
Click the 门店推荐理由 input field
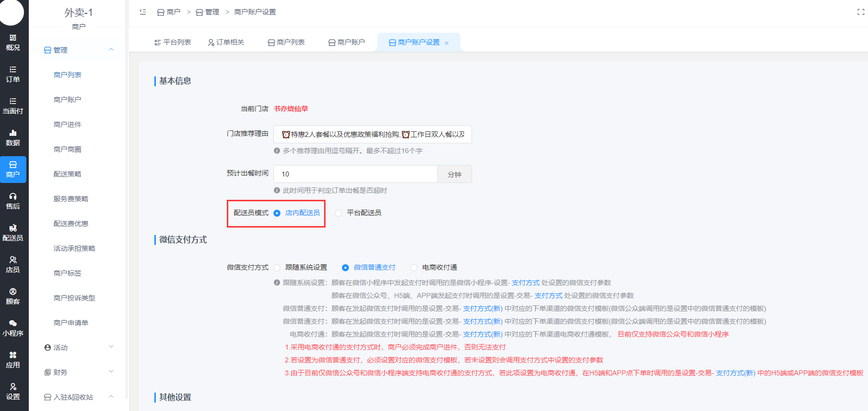click(x=373, y=134)
